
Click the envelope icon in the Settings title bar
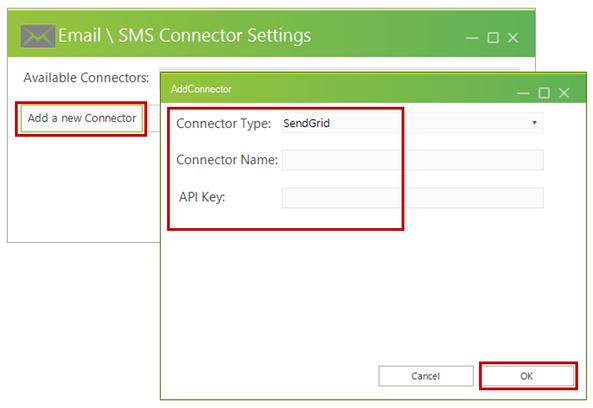[37, 36]
